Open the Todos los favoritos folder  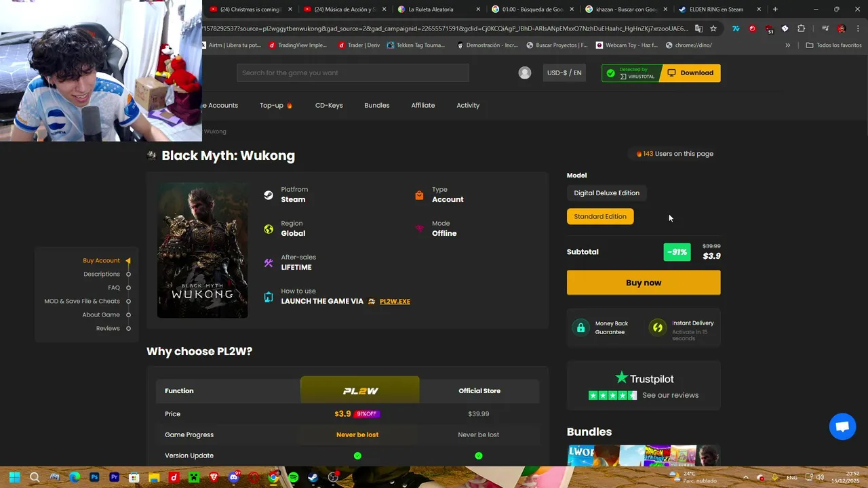coord(833,45)
